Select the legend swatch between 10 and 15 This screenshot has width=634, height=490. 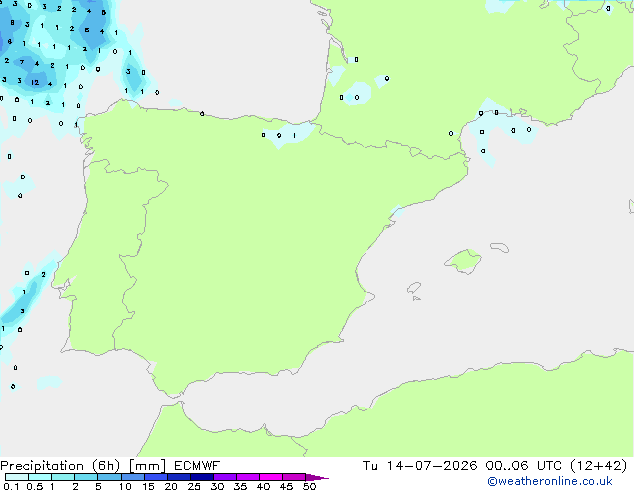click(132, 477)
